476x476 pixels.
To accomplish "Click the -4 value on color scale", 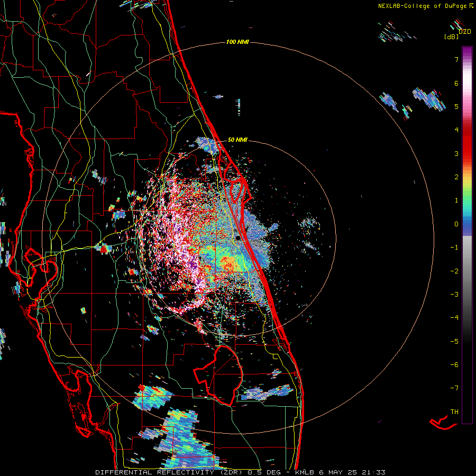I will (454, 317).
